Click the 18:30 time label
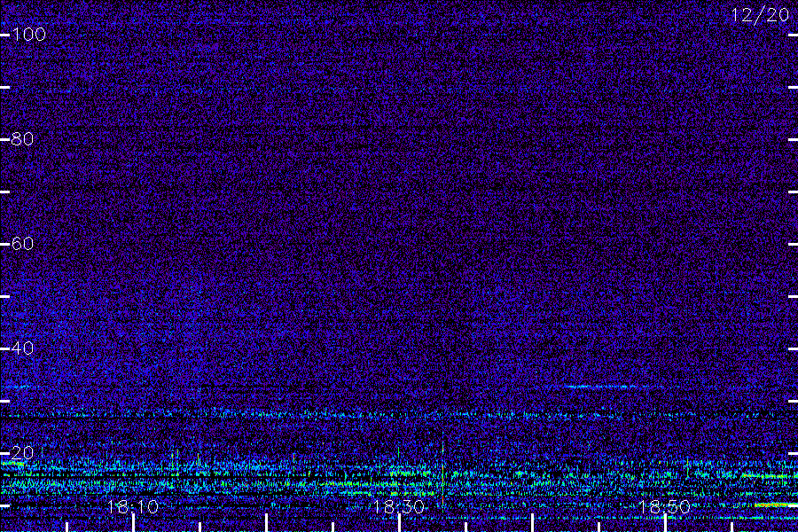The width and height of the screenshot is (798, 532). (399, 506)
